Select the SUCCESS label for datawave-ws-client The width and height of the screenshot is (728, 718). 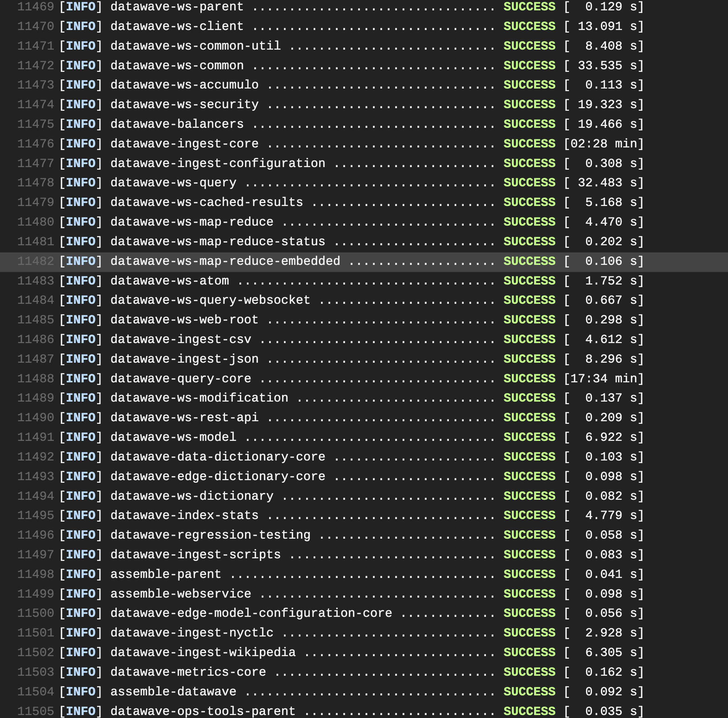tap(529, 26)
